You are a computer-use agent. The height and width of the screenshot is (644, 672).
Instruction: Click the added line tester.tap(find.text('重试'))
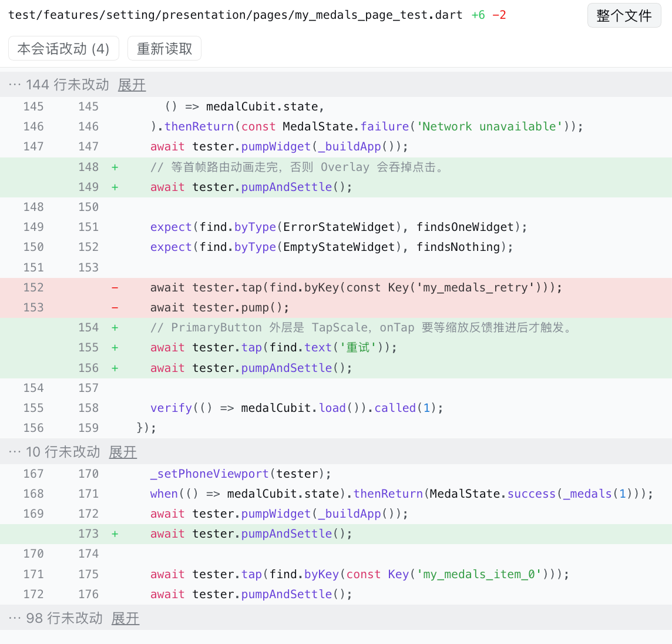coord(336,347)
